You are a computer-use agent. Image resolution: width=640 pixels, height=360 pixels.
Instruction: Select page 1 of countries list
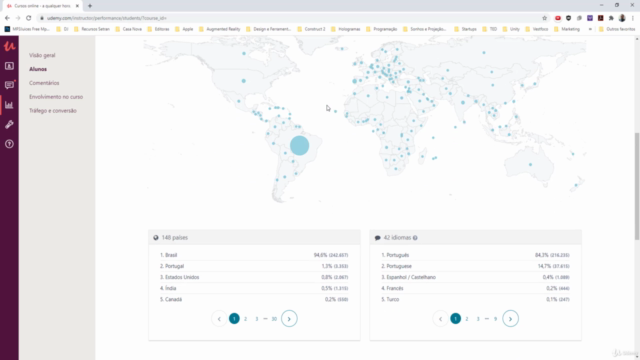pos(234,319)
